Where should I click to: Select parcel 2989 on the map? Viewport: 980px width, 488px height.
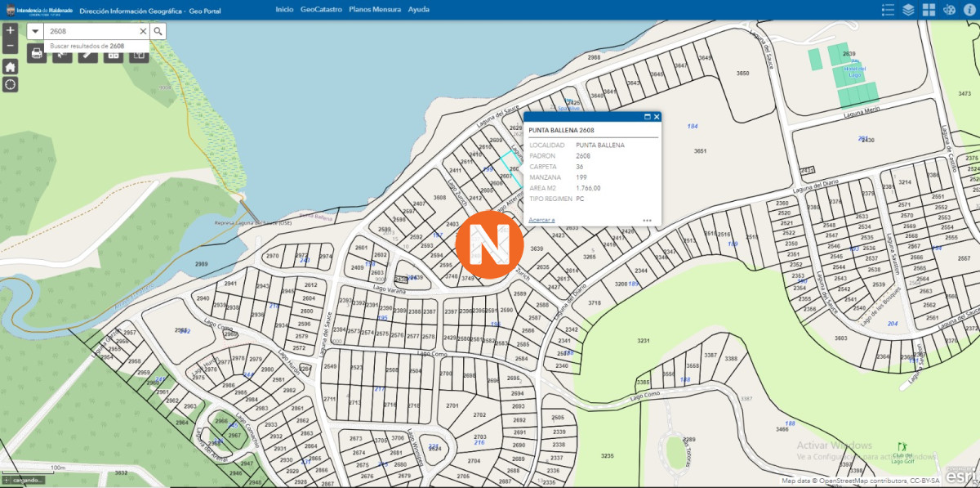tap(201, 263)
